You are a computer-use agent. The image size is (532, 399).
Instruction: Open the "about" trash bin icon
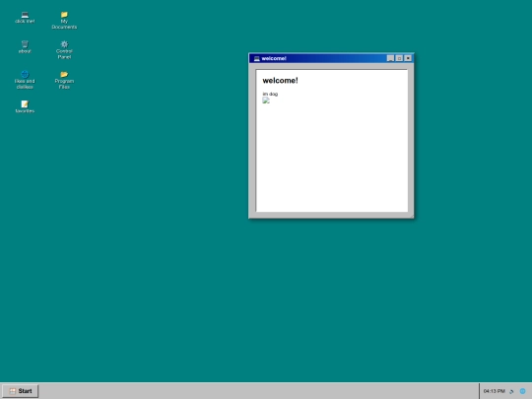pyautogui.click(x=25, y=47)
